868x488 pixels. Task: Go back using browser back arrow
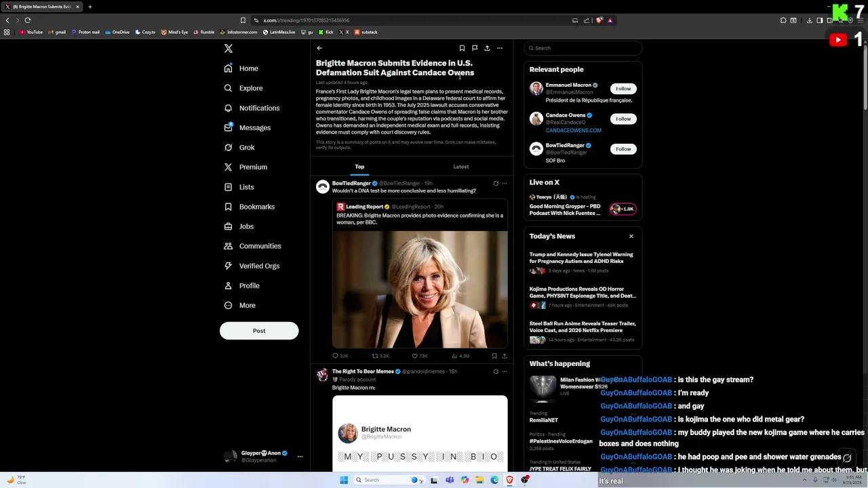pyautogui.click(x=7, y=20)
